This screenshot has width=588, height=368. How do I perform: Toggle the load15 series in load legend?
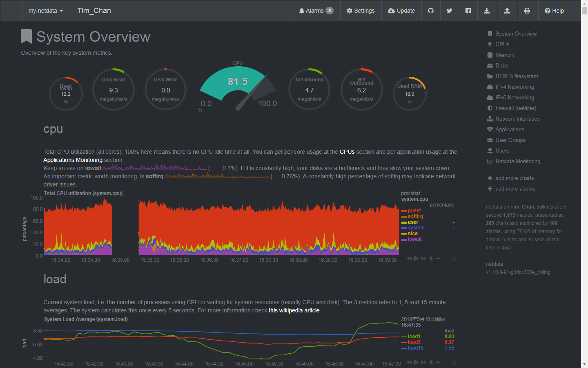click(415, 348)
